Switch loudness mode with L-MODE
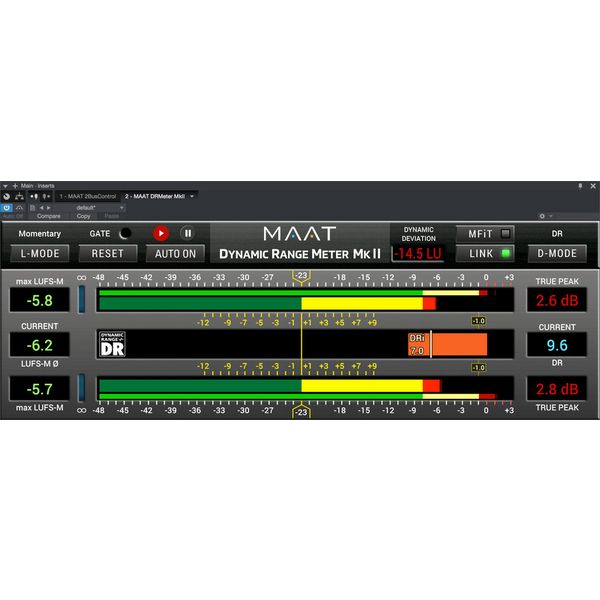This screenshot has width=600, height=600. (x=40, y=253)
